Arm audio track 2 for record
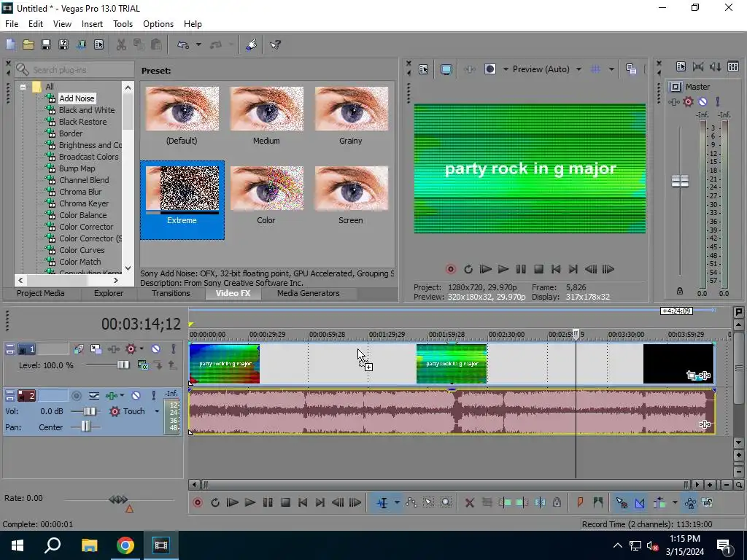 click(76, 395)
